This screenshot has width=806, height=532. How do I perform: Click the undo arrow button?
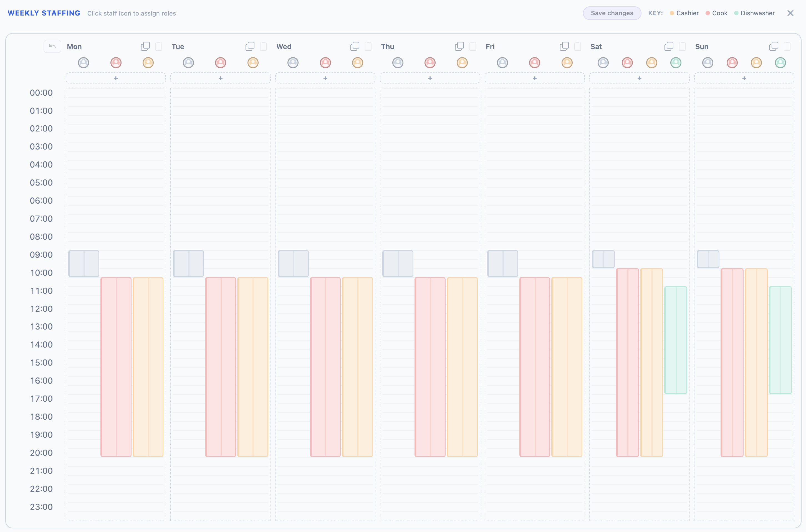[52, 47]
